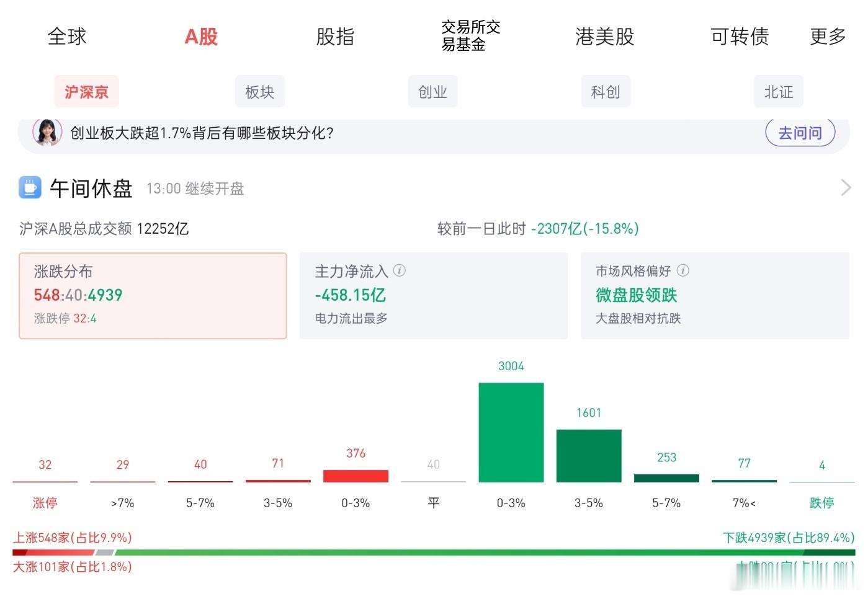Go to the 港美股 tab
Screen dimensions: 868x599
click(x=605, y=37)
